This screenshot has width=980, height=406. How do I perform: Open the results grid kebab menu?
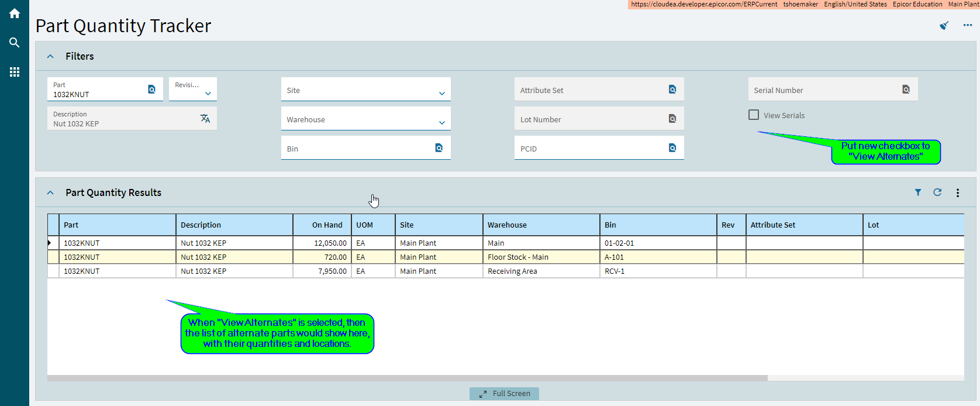958,192
